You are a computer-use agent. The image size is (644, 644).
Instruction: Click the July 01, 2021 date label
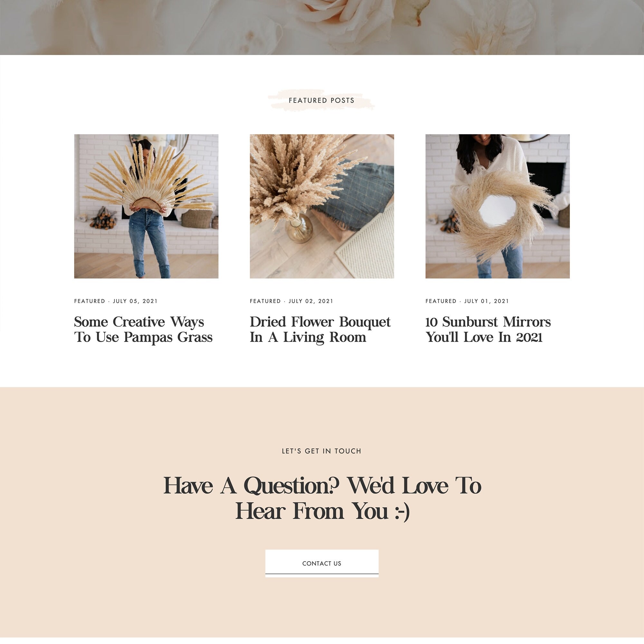pyautogui.click(x=486, y=301)
